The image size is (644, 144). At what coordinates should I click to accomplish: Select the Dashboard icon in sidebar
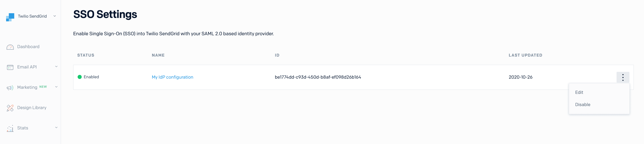pos(10,47)
